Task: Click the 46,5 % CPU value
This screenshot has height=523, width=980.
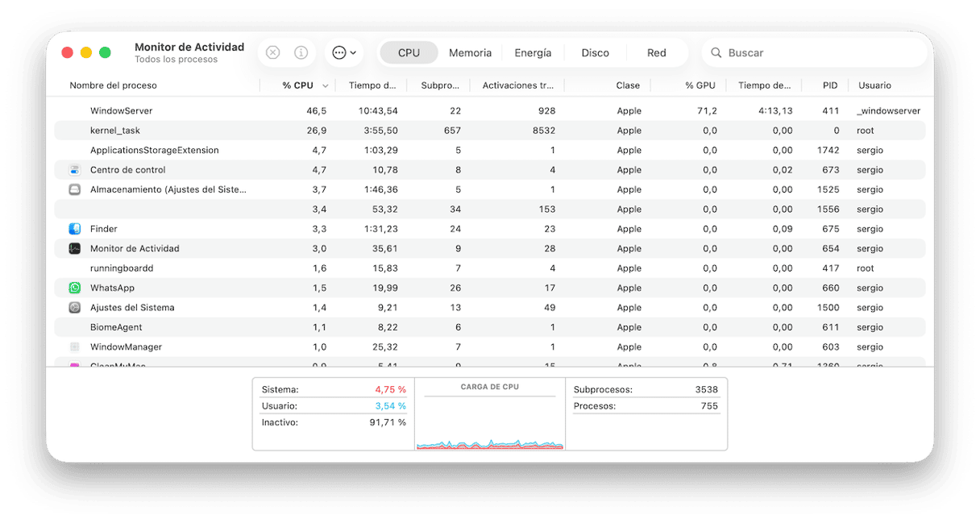Action: 317,110
